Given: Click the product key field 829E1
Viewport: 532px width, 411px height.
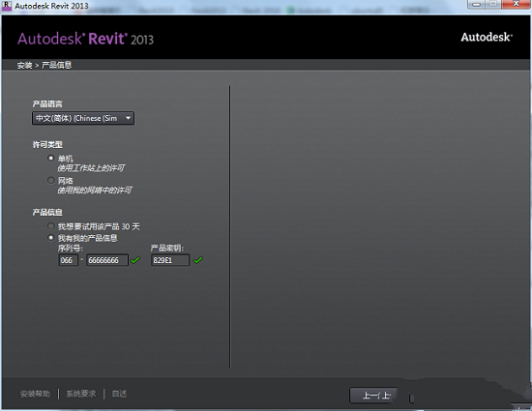Looking at the screenshot, I should 170,260.
